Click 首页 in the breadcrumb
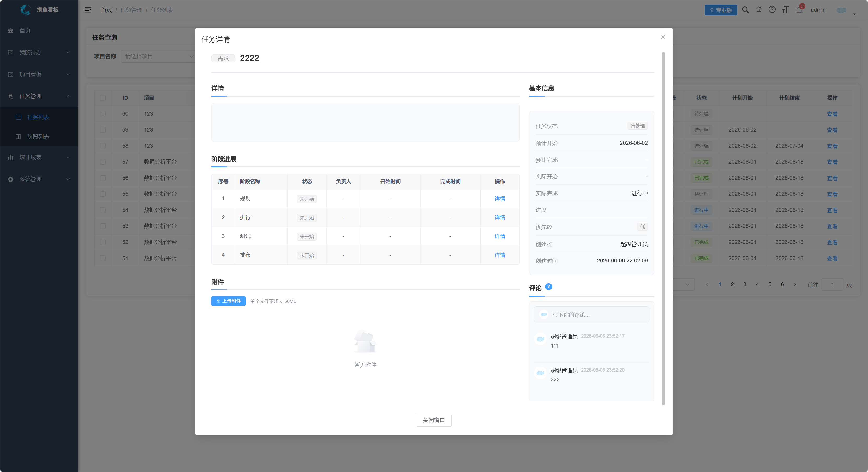 click(x=106, y=10)
